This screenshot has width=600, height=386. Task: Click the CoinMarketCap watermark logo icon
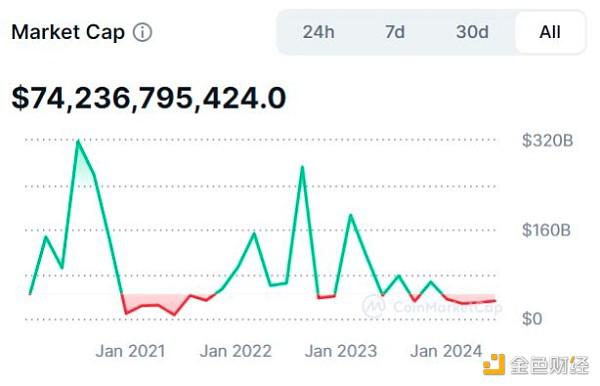click(373, 306)
